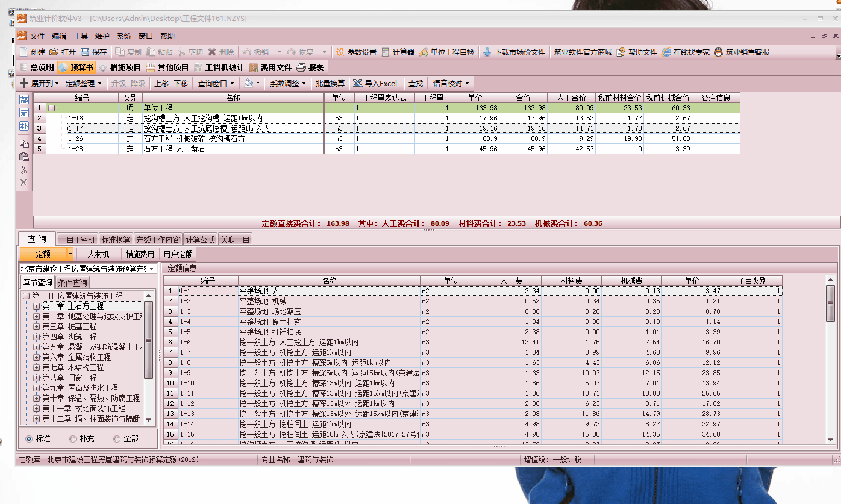
Task: Click the 批量换算 button
Action: pyautogui.click(x=330, y=84)
